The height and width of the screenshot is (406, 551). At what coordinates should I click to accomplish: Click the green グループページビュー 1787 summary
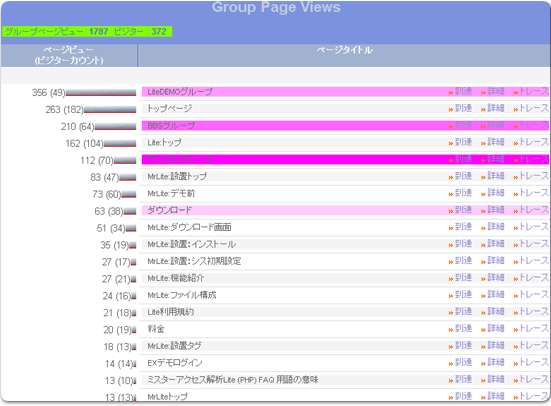tap(86, 31)
